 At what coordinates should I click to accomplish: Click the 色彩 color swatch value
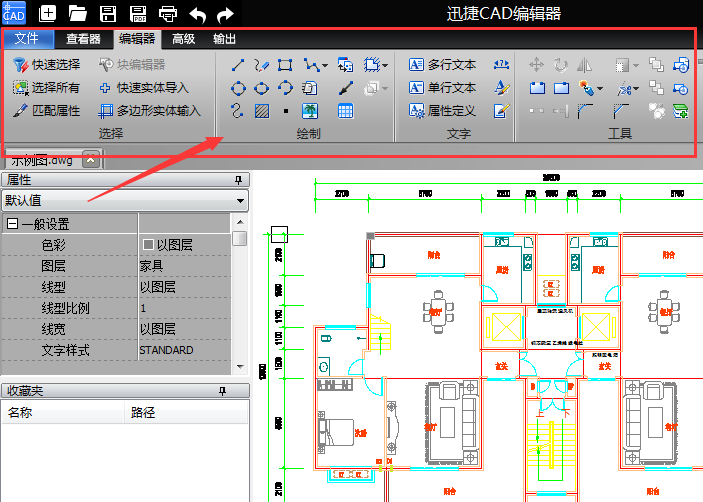pyautogui.click(x=184, y=245)
